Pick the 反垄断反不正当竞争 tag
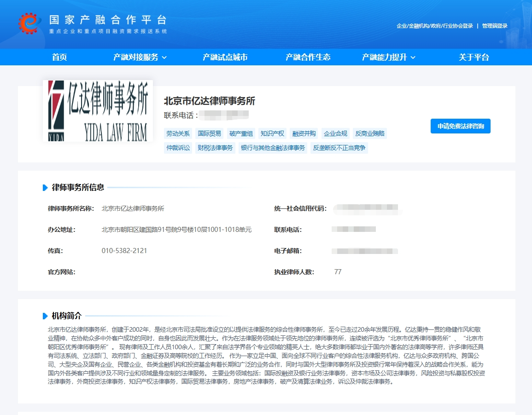The height and width of the screenshot is (415, 532). click(339, 148)
